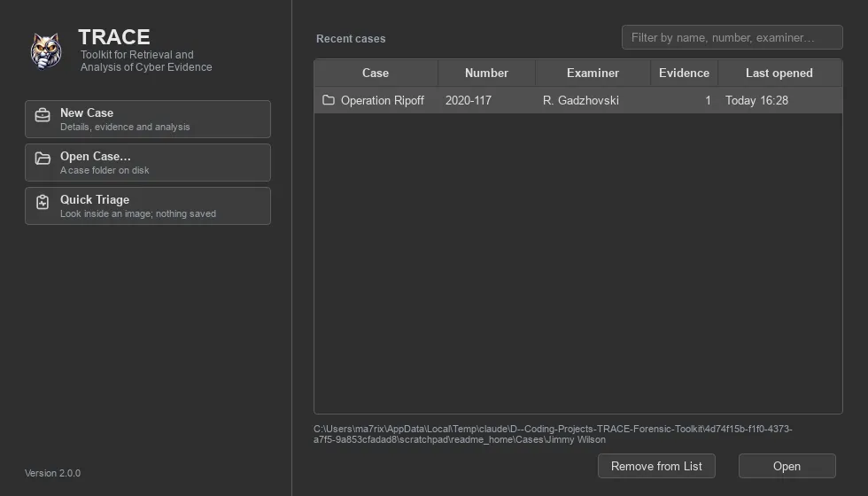This screenshot has height=496, width=868.
Task: Click the Quick Triage clipboard icon
Action: click(43, 202)
